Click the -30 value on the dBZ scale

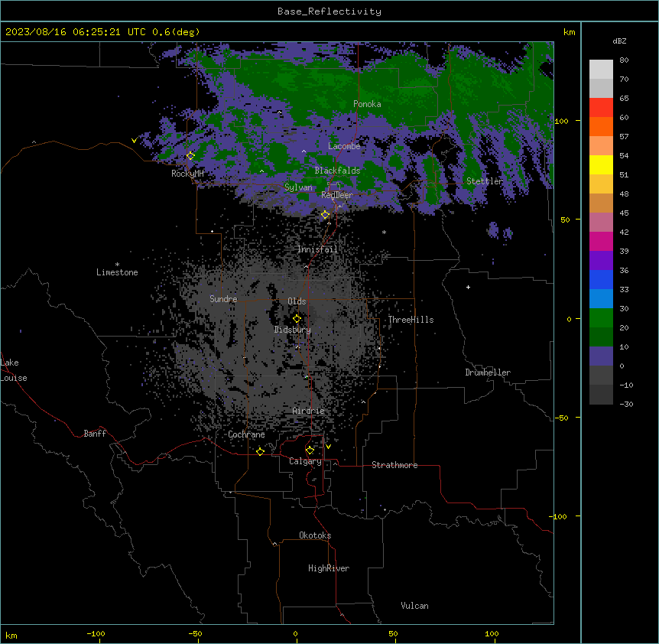tap(626, 404)
